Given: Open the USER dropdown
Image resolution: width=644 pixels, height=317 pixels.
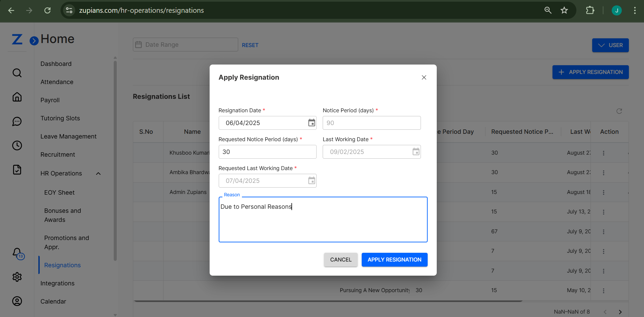Looking at the screenshot, I should click(610, 45).
